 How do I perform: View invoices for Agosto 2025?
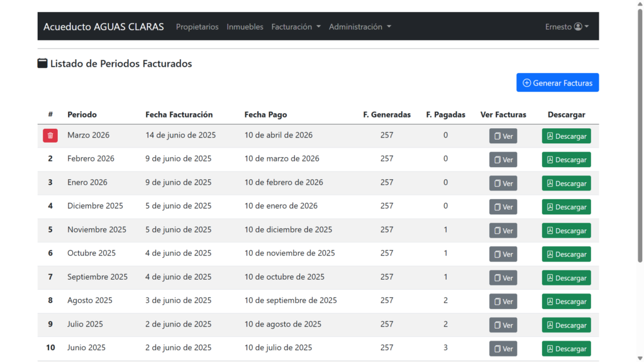pos(503,302)
